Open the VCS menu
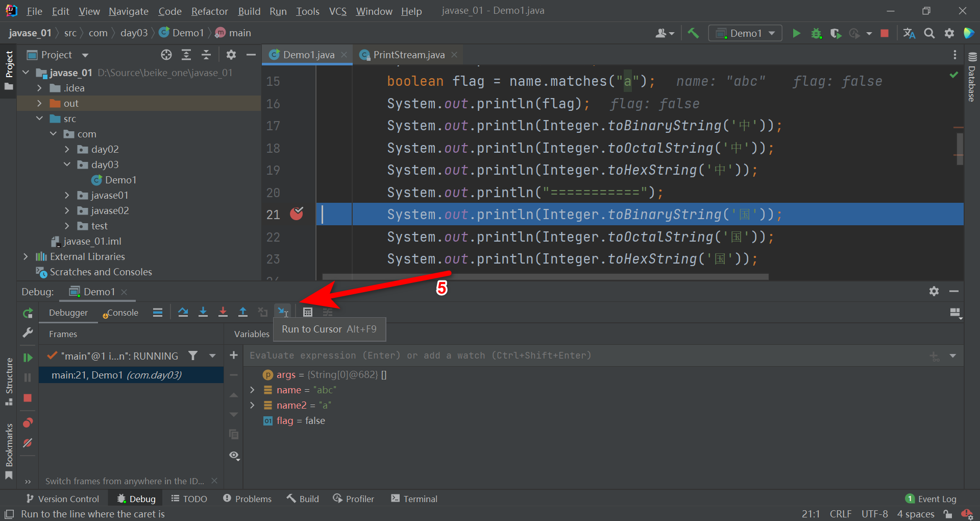The height and width of the screenshot is (521, 980). 337,11
